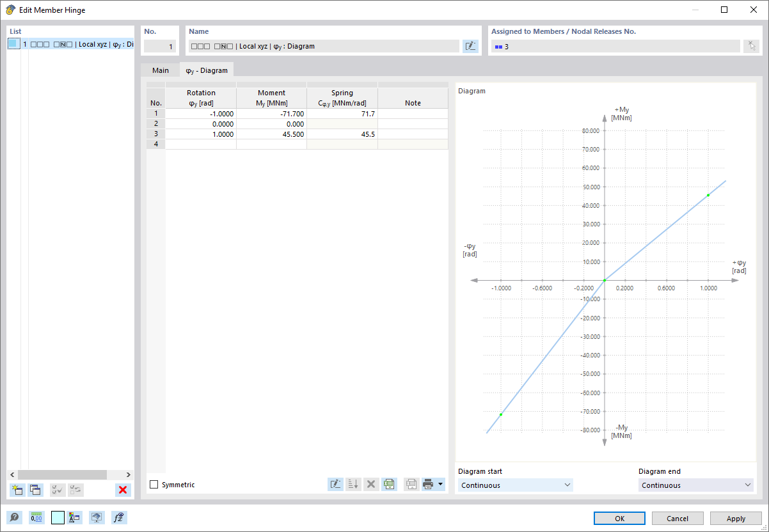The height and width of the screenshot is (532, 769).
Task: Select hinge 1 in the List panel
Action: (x=64, y=44)
